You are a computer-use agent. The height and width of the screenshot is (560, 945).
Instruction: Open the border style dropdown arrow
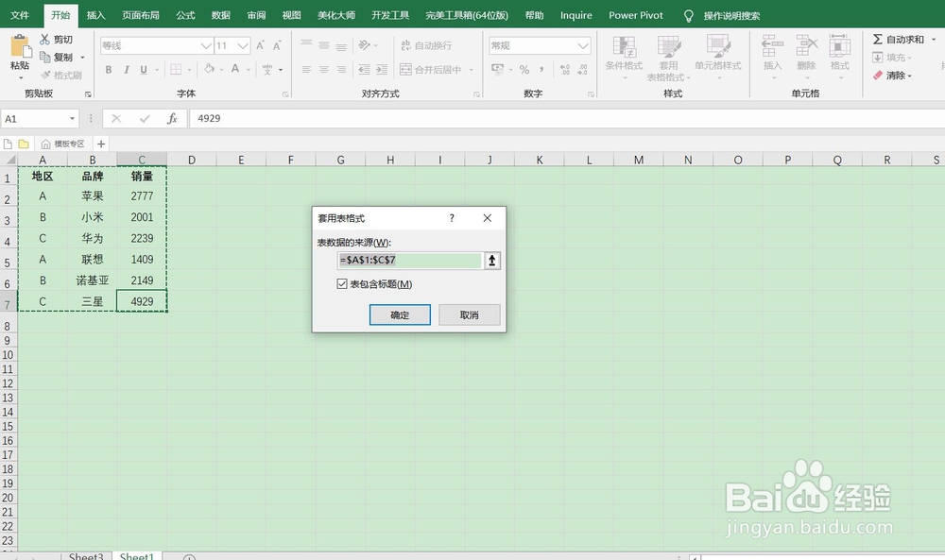pyautogui.click(x=191, y=69)
